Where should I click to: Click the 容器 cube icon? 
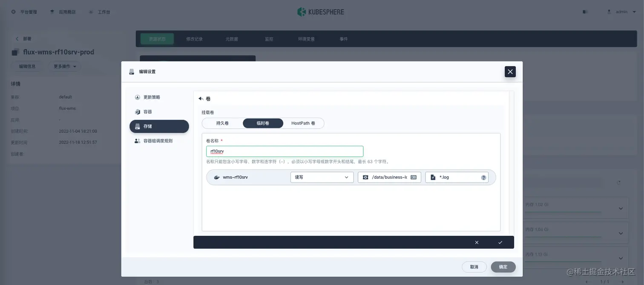[138, 112]
